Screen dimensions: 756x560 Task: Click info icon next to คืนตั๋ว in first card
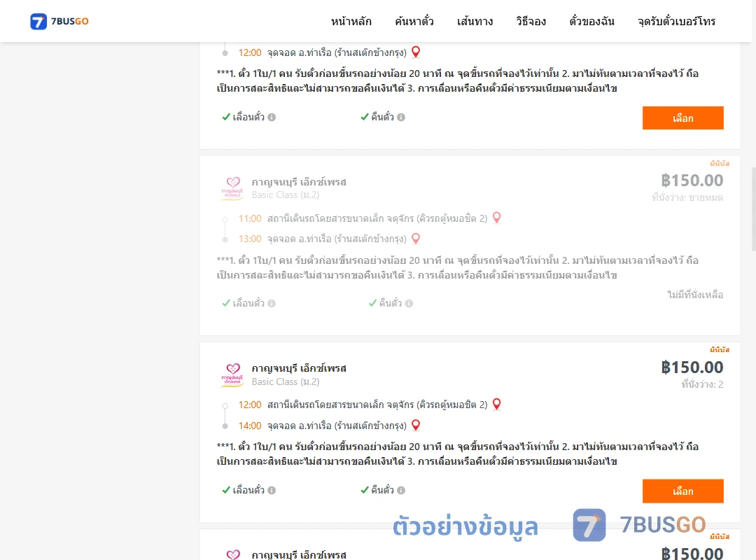(x=401, y=117)
